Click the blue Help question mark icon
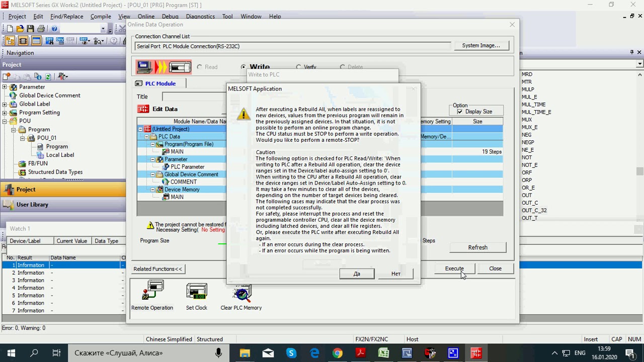This screenshot has height=362, width=644. pyautogui.click(x=54, y=29)
